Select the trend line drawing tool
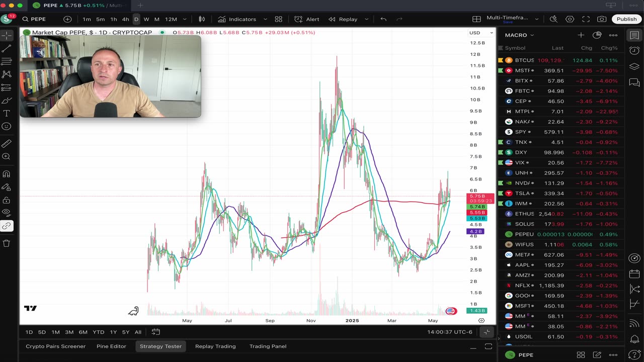The image size is (644, 362). point(7,48)
